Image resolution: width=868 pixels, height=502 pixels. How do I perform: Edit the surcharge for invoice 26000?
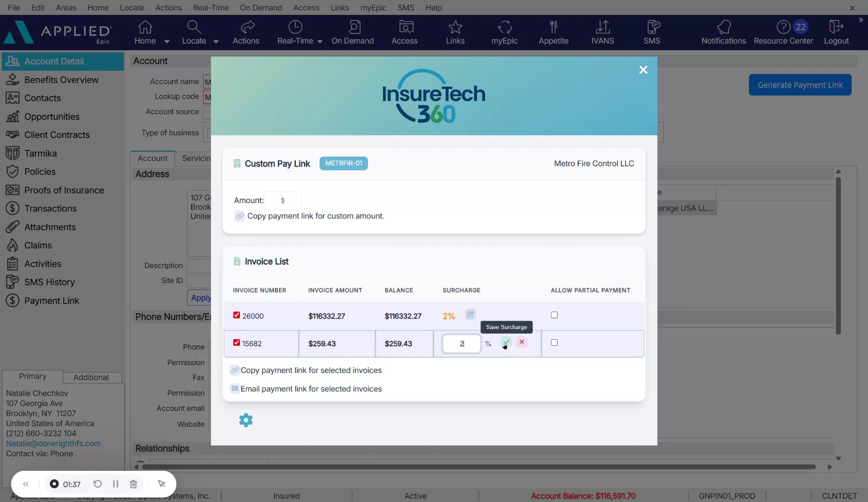pyautogui.click(x=470, y=315)
